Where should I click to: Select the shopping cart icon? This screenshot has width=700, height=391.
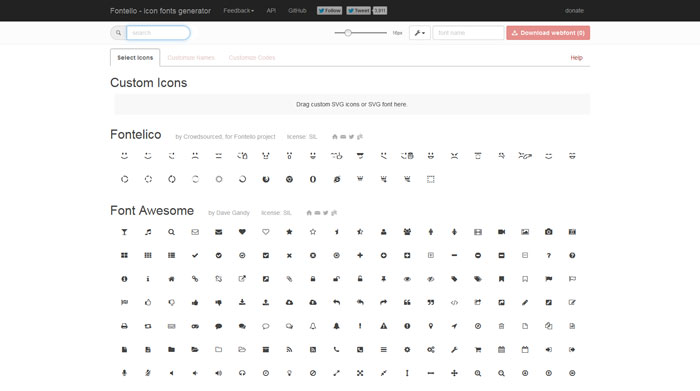point(478,350)
